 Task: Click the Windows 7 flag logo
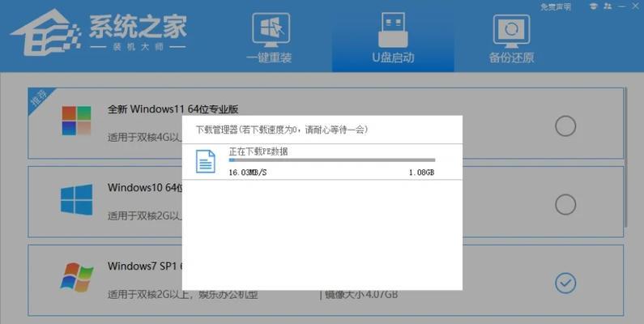tap(77, 278)
